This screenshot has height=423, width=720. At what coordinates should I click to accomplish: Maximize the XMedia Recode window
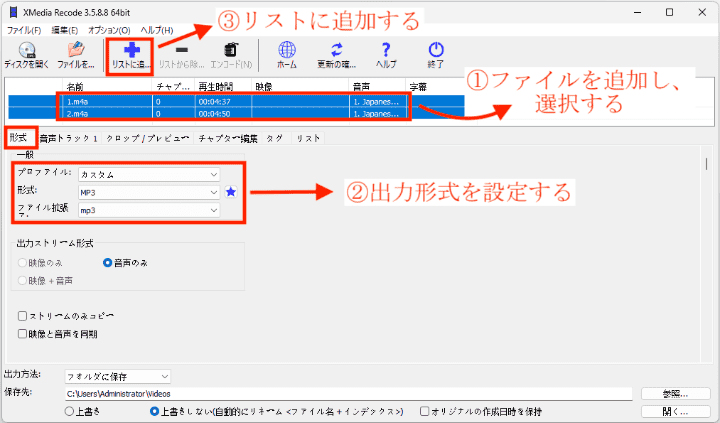(669, 12)
